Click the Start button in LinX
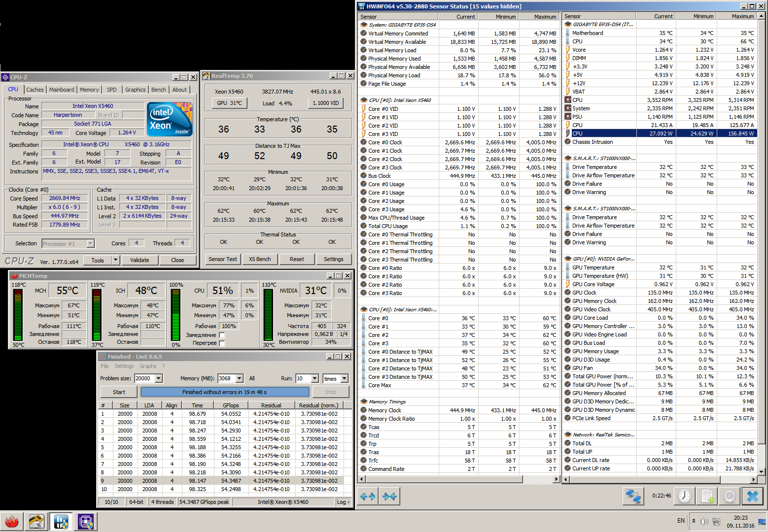 point(119,392)
